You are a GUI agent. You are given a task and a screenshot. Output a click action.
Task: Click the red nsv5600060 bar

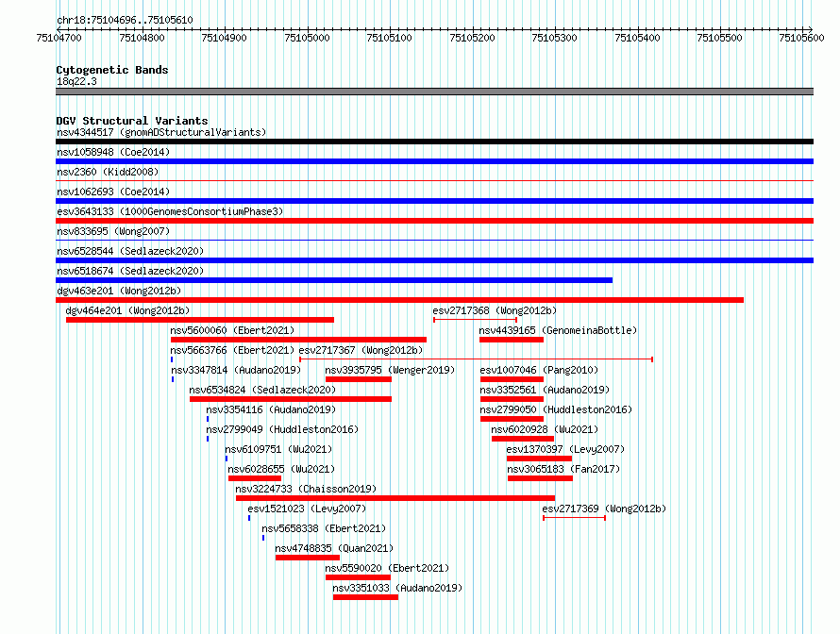click(298, 340)
